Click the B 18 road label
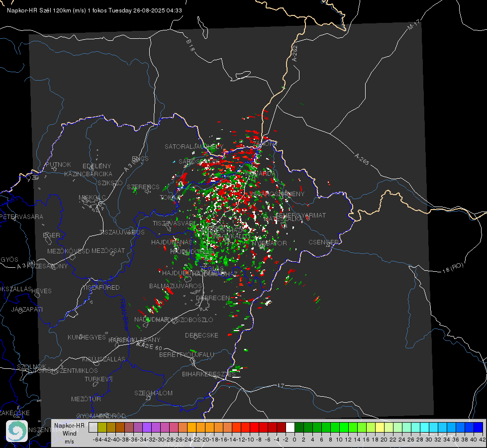Image resolution: width=487 pixels, height=448 pixels. 190,45
